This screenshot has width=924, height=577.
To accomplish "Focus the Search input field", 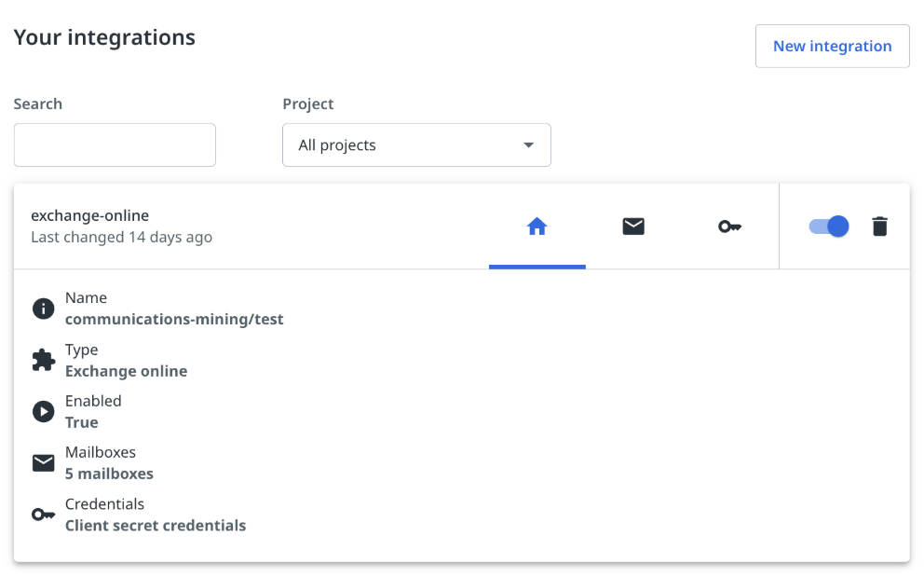I will point(115,145).
